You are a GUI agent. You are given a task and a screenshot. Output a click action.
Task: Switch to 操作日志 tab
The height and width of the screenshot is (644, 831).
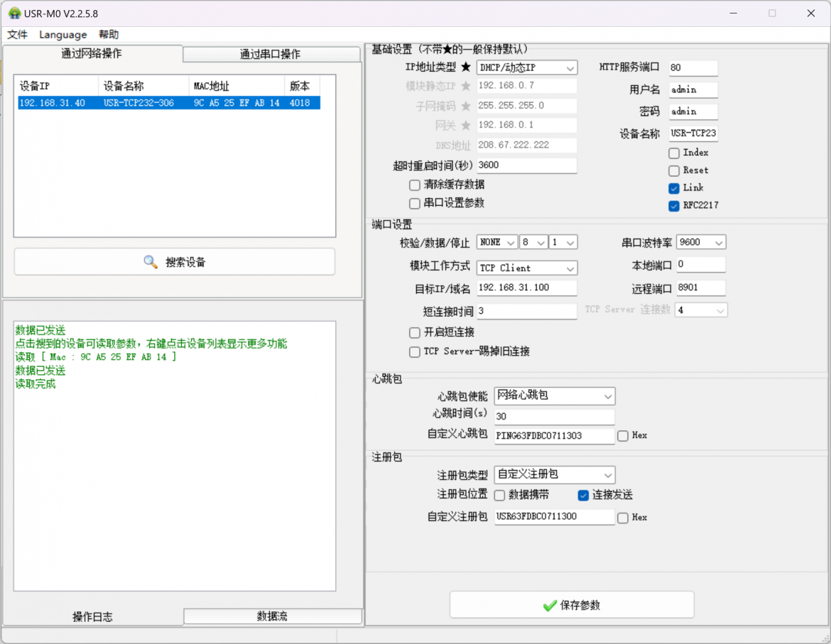click(92, 616)
